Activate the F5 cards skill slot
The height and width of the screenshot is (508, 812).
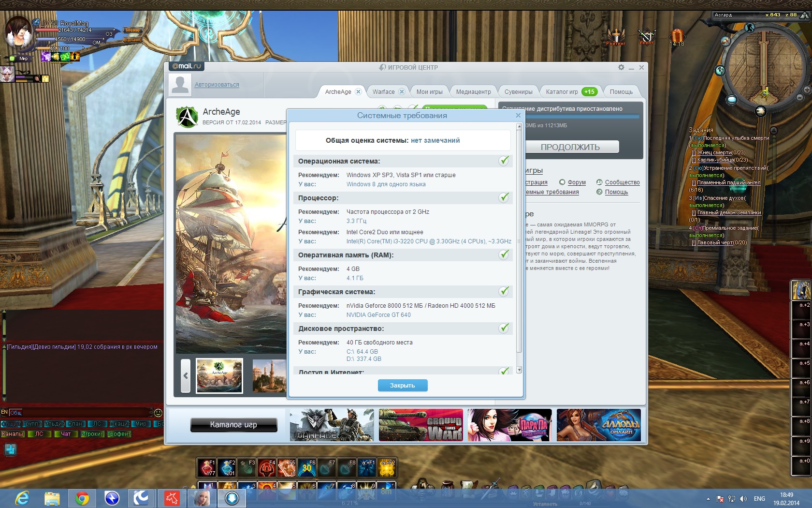287,468
